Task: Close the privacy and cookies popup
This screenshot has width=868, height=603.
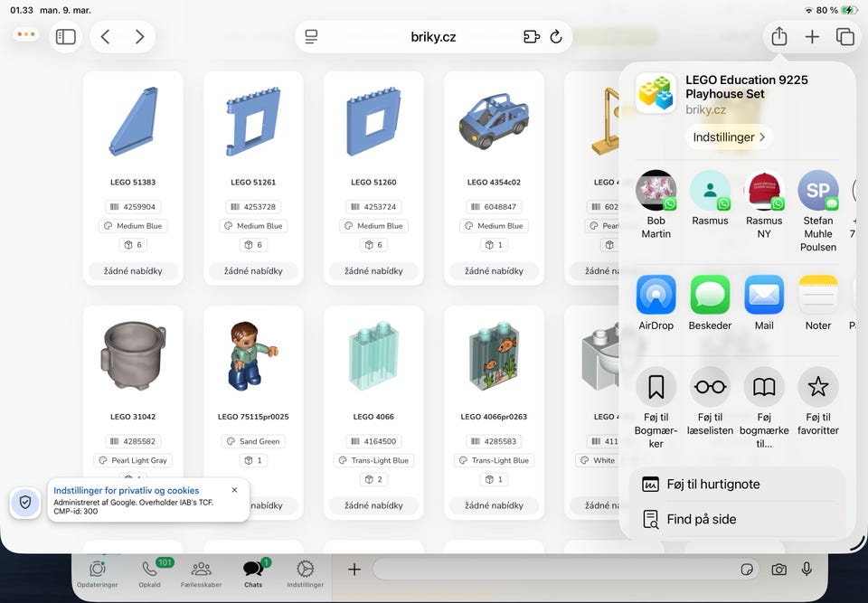Action: point(235,490)
